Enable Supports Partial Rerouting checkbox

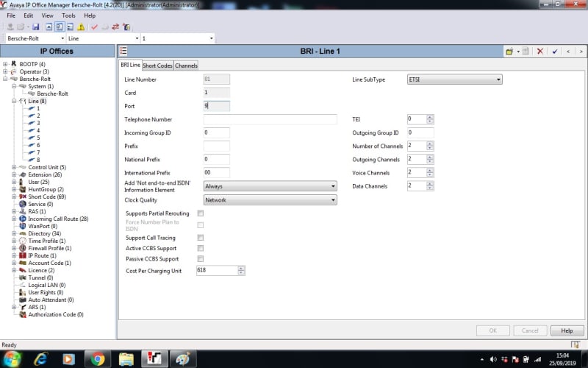tap(201, 213)
